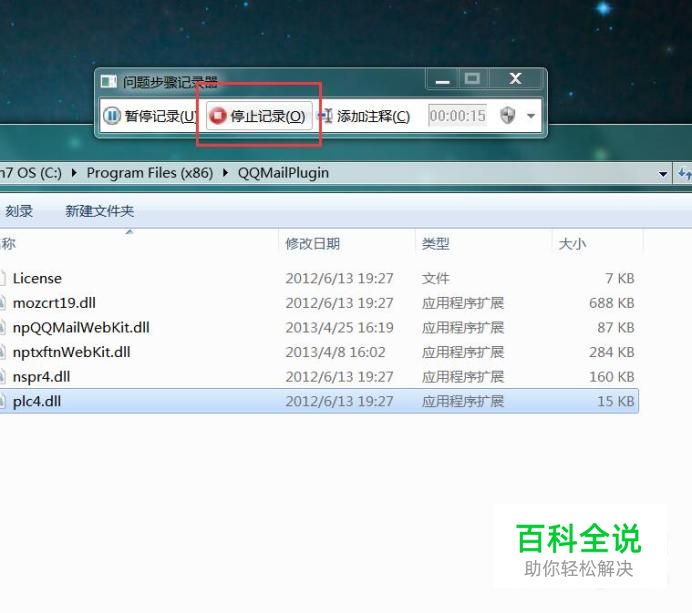Click the red stop icon in 停止记录
This screenshot has width=692, height=613.
(x=217, y=116)
